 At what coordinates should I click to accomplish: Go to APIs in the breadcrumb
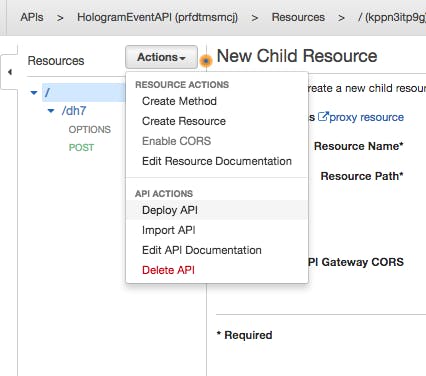click(32, 17)
